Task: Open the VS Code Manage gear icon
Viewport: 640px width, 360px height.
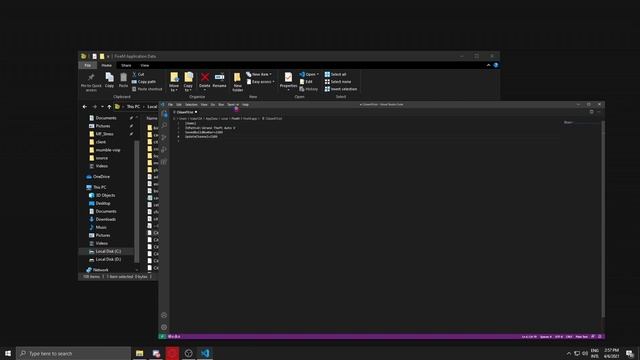Action: click(x=164, y=327)
